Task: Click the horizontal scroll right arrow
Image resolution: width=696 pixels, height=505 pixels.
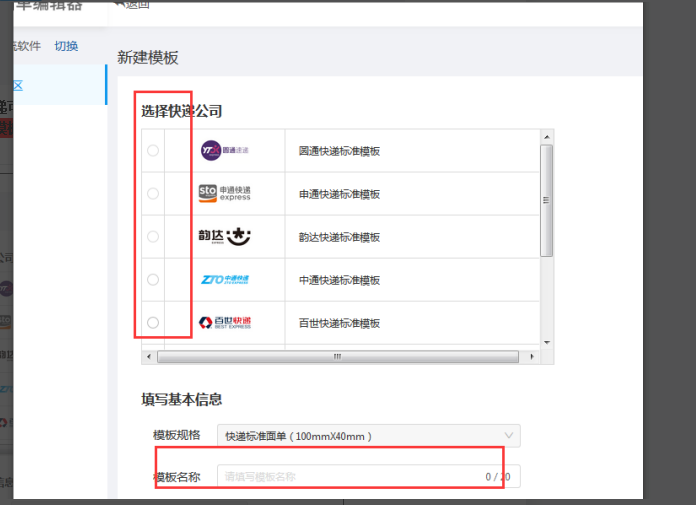Action: click(x=532, y=357)
